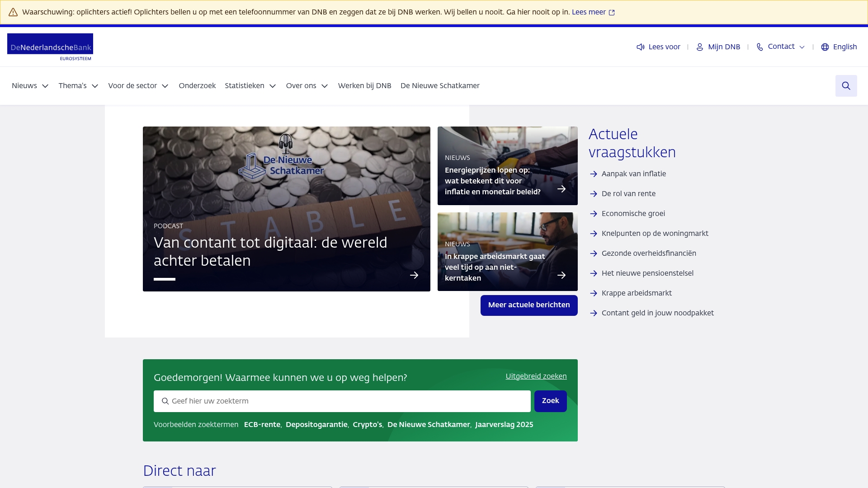The image size is (868, 488).
Task: Click the speaker icon for Lees voor
Action: (x=641, y=47)
